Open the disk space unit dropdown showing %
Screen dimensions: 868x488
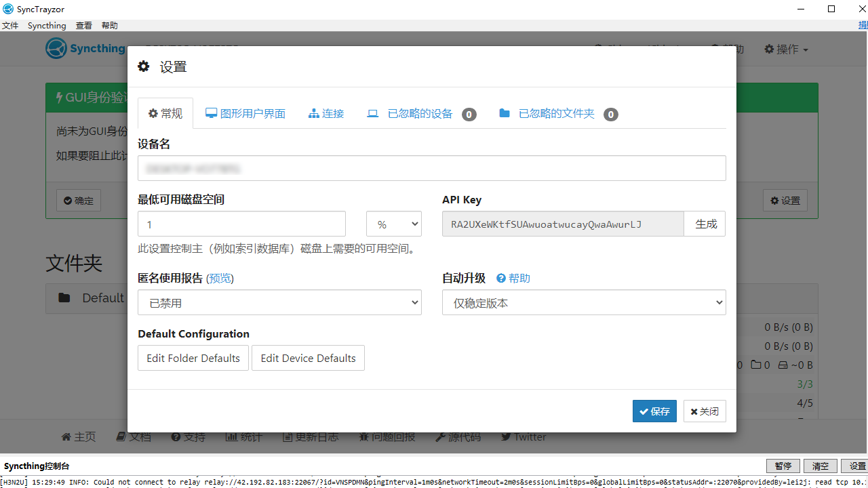393,224
